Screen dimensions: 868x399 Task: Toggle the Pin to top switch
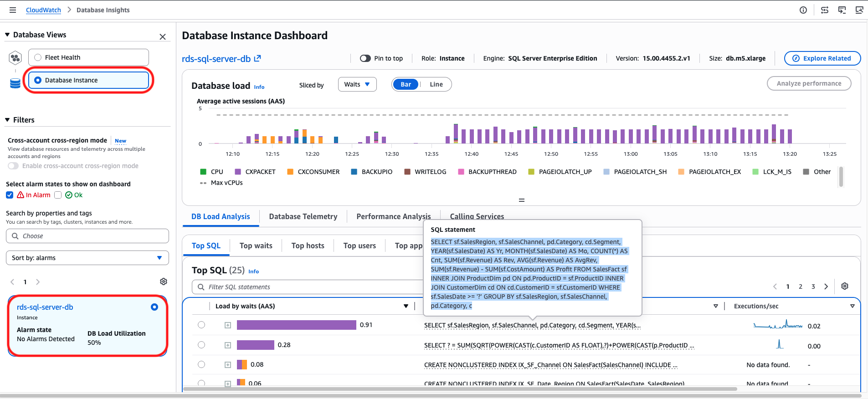point(365,58)
